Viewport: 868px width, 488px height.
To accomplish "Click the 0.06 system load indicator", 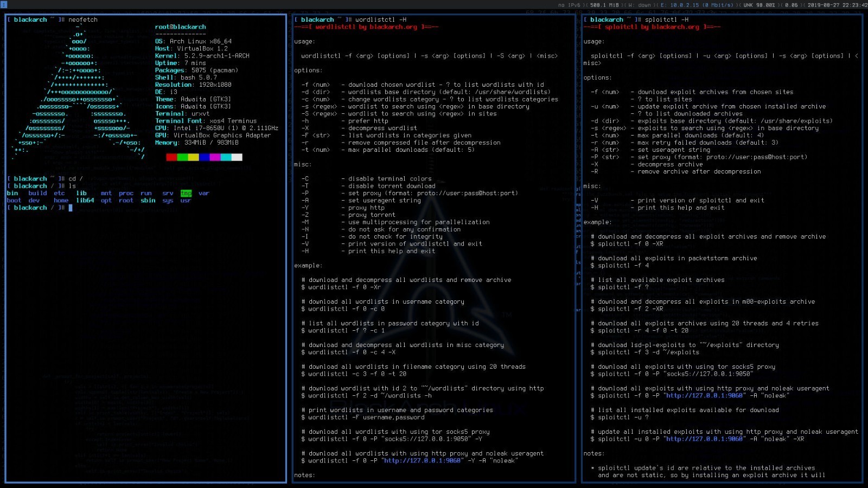I will click(x=791, y=5).
